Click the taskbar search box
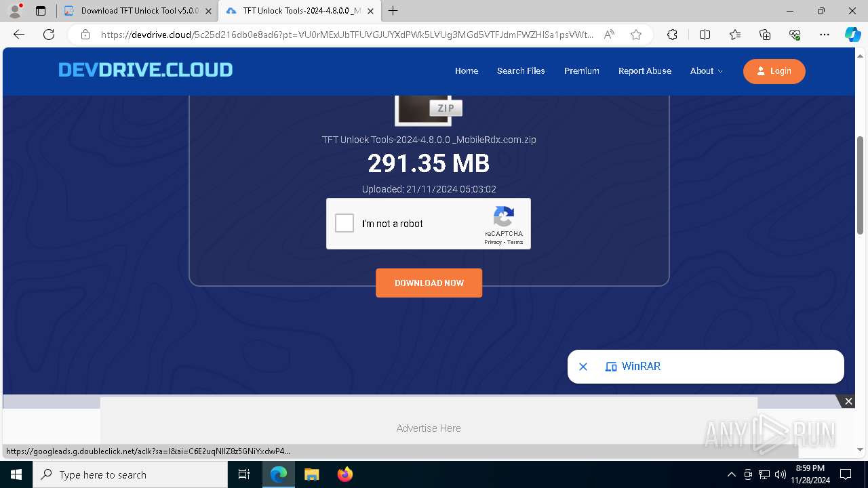The height and width of the screenshot is (488, 868). 130,474
